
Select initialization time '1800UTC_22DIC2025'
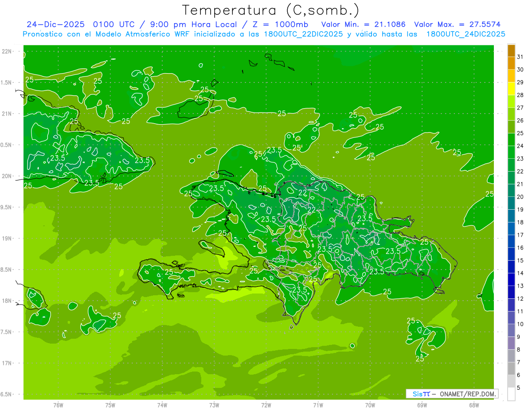pyautogui.click(x=300, y=34)
